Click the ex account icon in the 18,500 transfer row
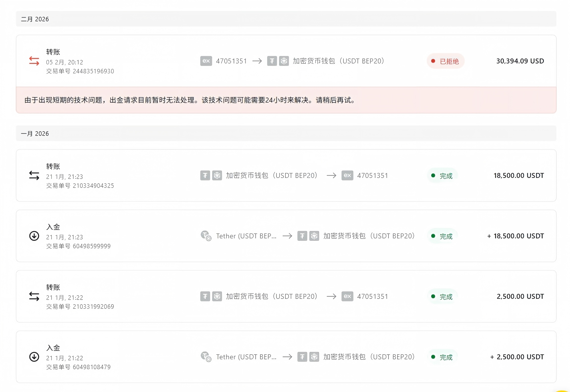570x392 pixels. [347, 175]
